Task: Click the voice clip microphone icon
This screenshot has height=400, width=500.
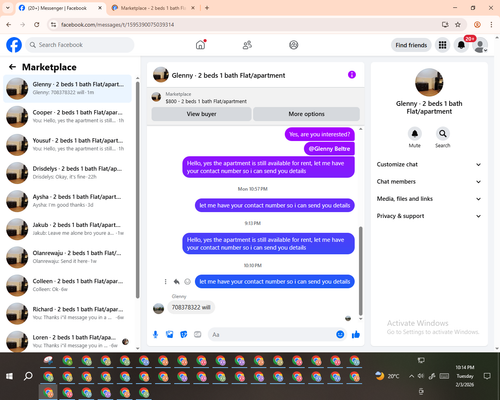Action: point(155,334)
